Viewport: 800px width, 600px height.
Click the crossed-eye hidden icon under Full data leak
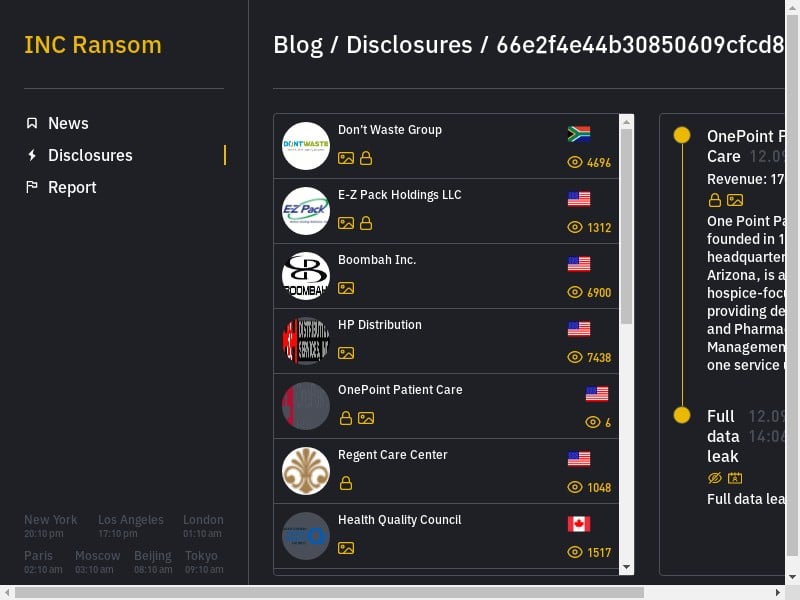coord(715,478)
